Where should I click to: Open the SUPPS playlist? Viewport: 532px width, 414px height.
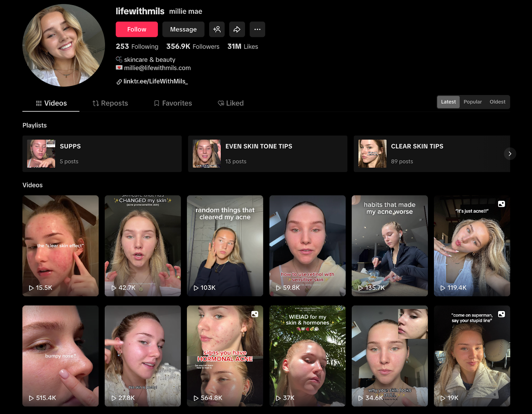coord(102,154)
